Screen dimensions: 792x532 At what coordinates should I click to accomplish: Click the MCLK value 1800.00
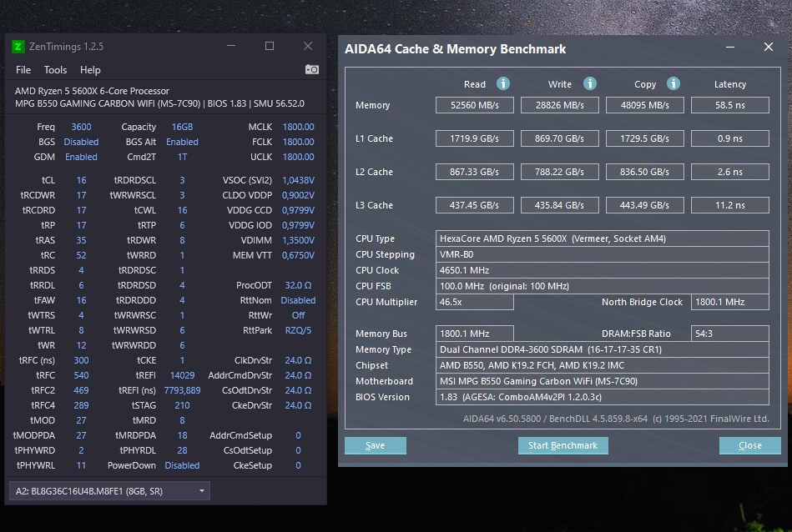coord(298,127)
